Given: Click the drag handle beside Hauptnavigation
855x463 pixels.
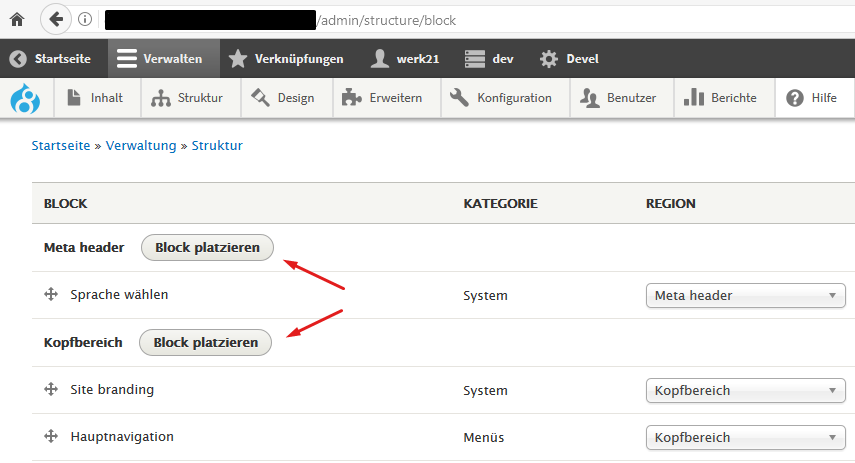Looking at the screenshot, I should click(50, 437).
